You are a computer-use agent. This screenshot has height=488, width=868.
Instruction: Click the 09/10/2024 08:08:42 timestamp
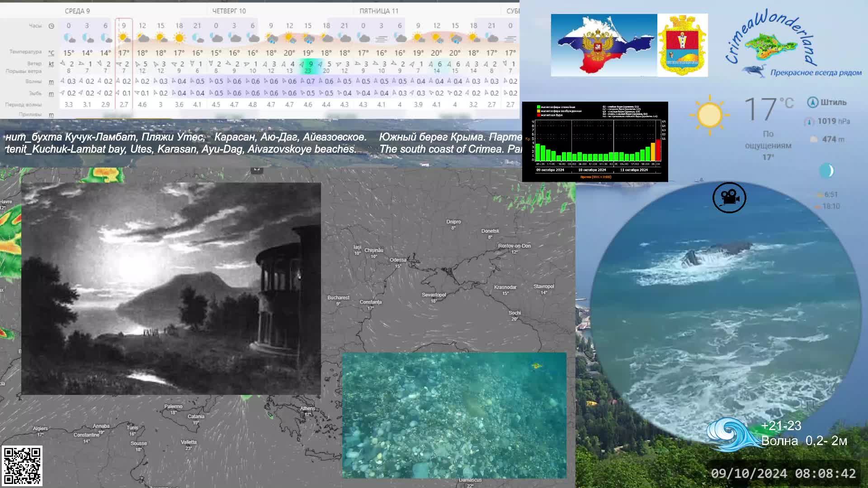point(783,474)
